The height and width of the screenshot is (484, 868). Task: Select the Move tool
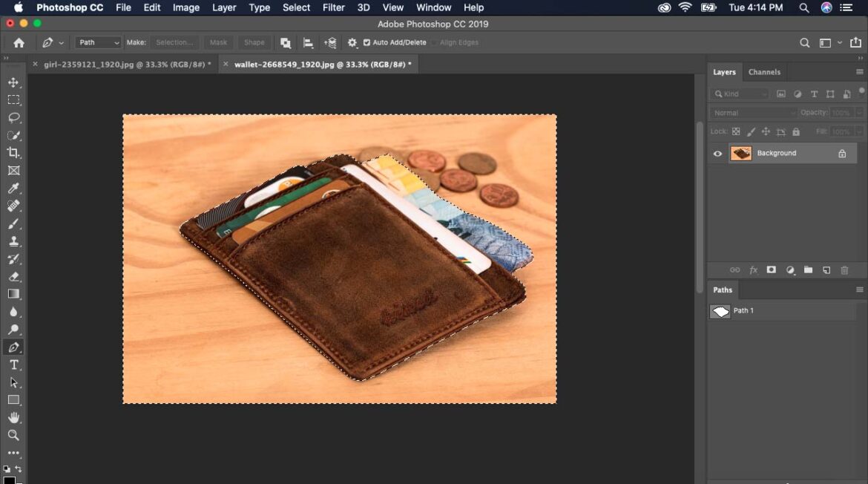coord(13,82)
